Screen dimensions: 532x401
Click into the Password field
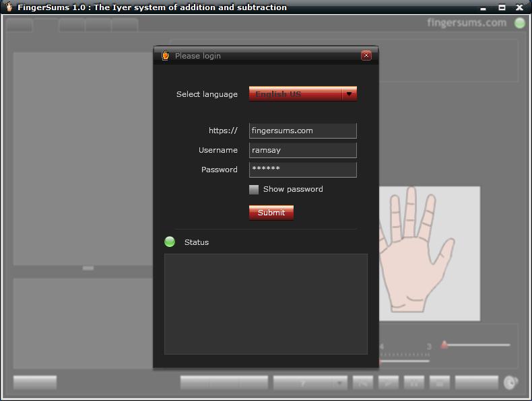coord(302,170)
